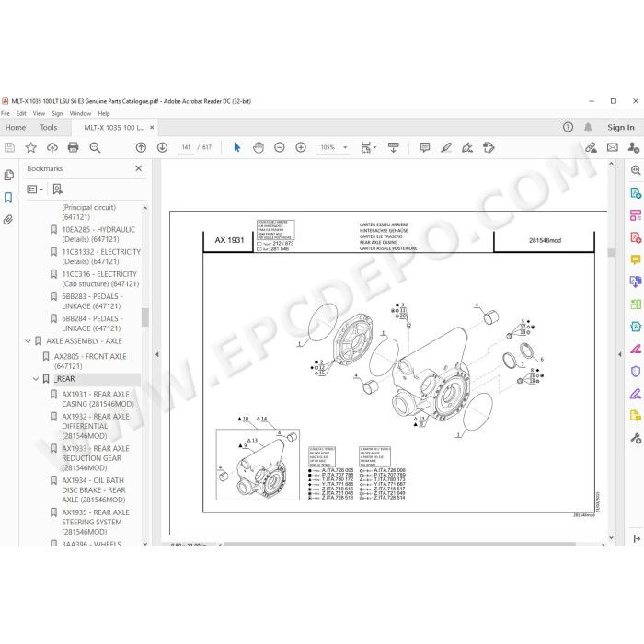The width and height of the screenshot is (644, 644).
Task: Open bookmark 10EA285 - HYDRAULIC (Details)
Action: [98, 234]
